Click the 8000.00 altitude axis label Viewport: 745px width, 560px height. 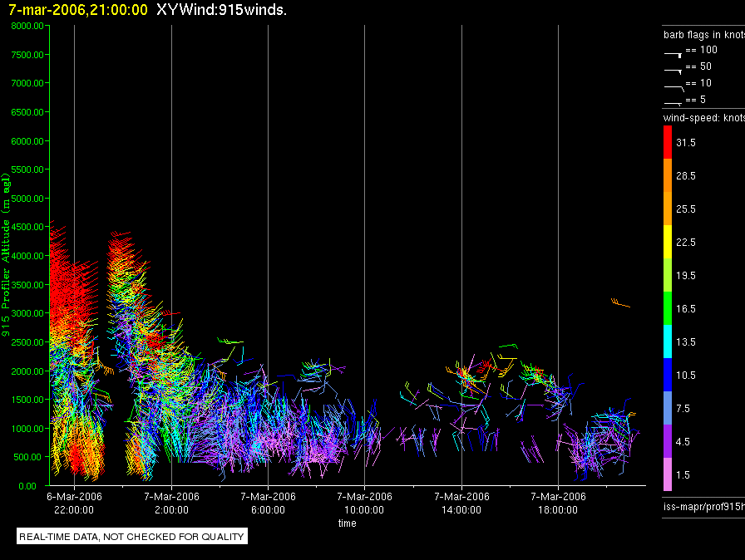(x=27, y=26)
